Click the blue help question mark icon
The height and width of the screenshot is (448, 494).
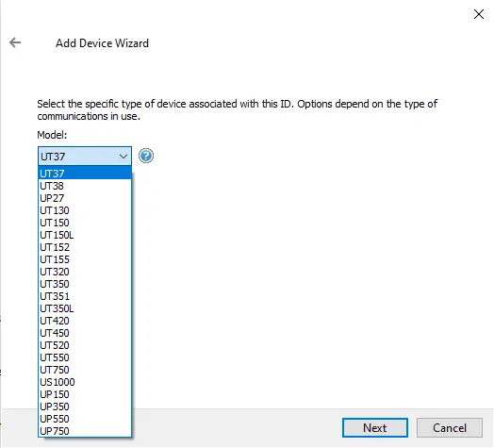coord(146,156)
